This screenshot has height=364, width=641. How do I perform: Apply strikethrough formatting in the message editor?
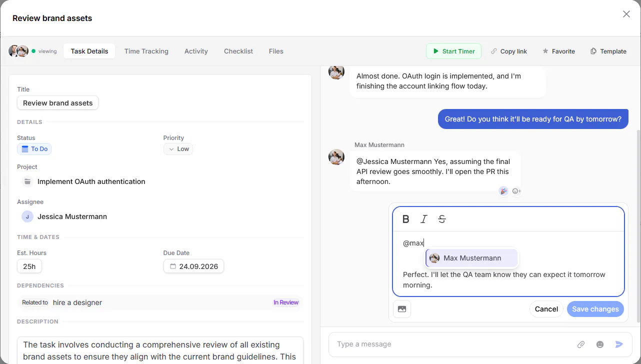(x=442, y=219)
